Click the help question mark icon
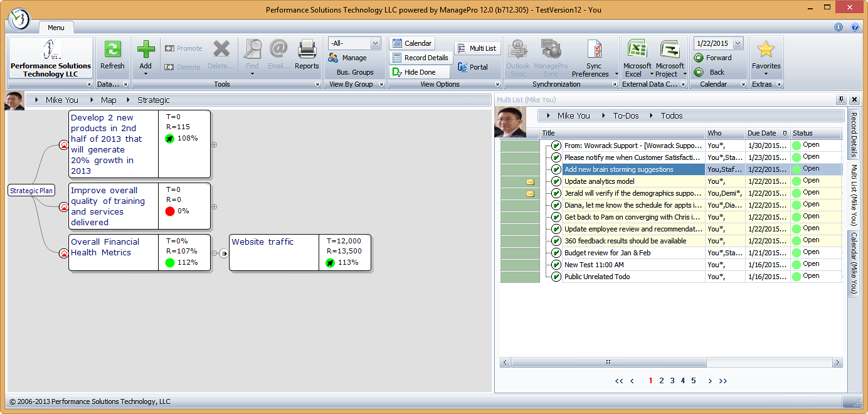Screen dimensions: 868x414 (855, 27)
